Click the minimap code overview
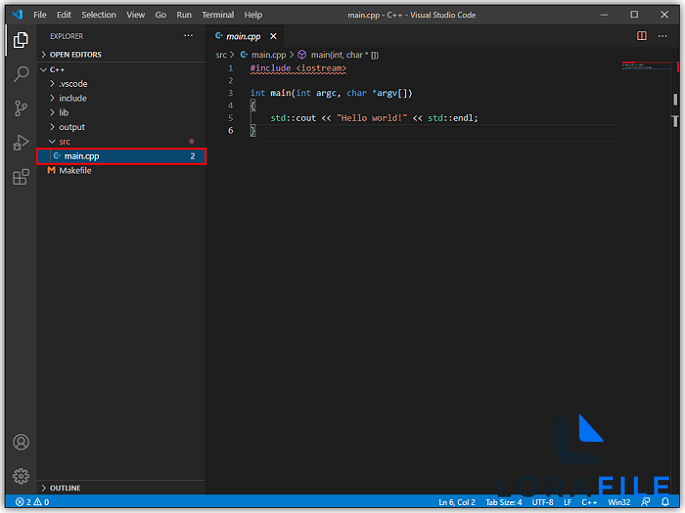Screen dimensions: 685x513 [646, 66]
